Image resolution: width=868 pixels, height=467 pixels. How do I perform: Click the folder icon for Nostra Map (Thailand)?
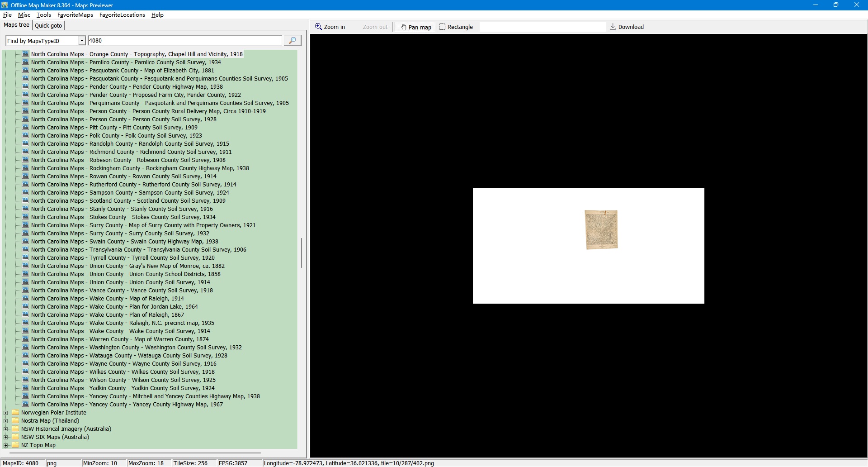tap(15, 421)
